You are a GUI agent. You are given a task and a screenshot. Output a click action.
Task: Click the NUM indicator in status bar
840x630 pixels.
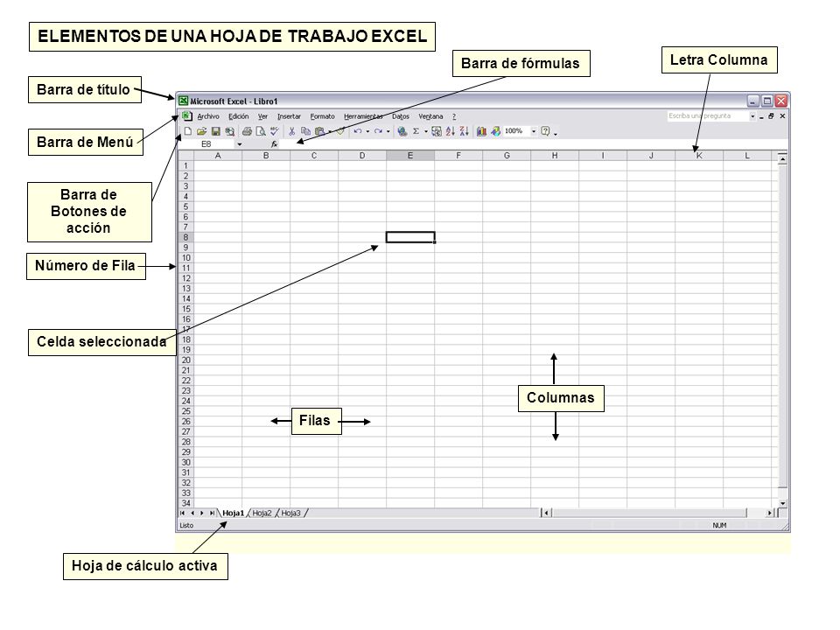click(719, 526)
